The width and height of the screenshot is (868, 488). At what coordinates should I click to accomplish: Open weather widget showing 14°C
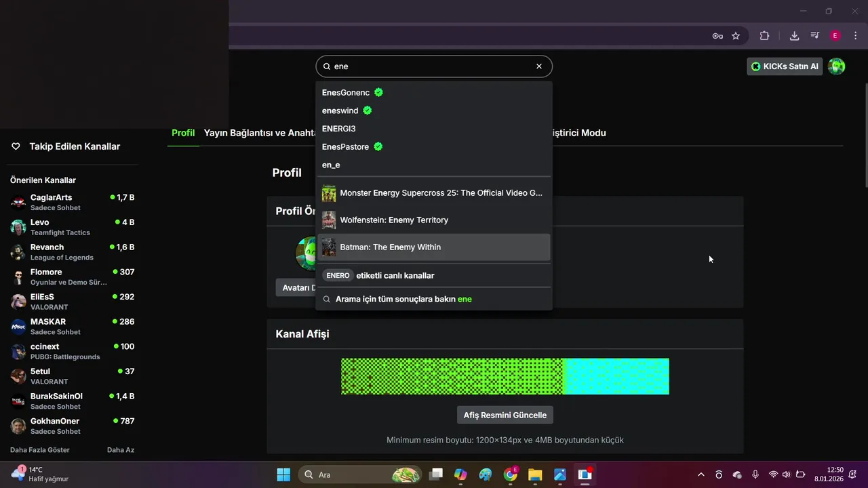point(41,474)
